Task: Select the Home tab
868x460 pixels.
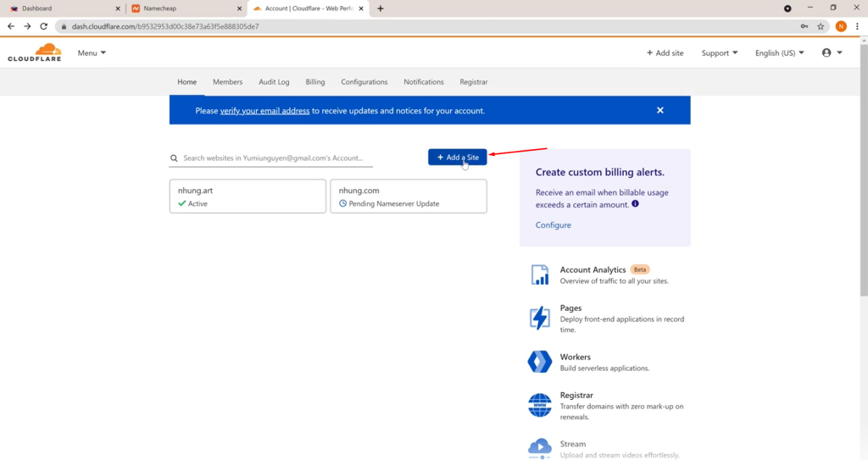Action: [187, 82]
